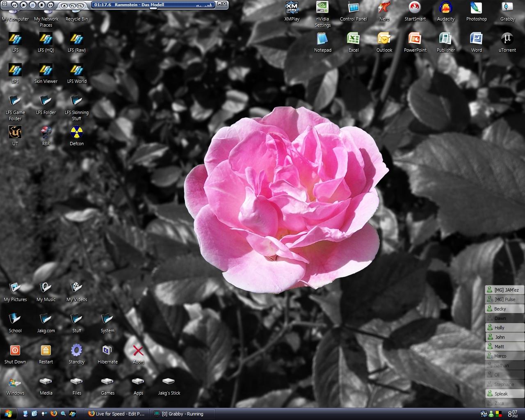Toggle the XMPlay media library (ML) button
This screenshot has height=420, width=525.
(x=80, y=6)
